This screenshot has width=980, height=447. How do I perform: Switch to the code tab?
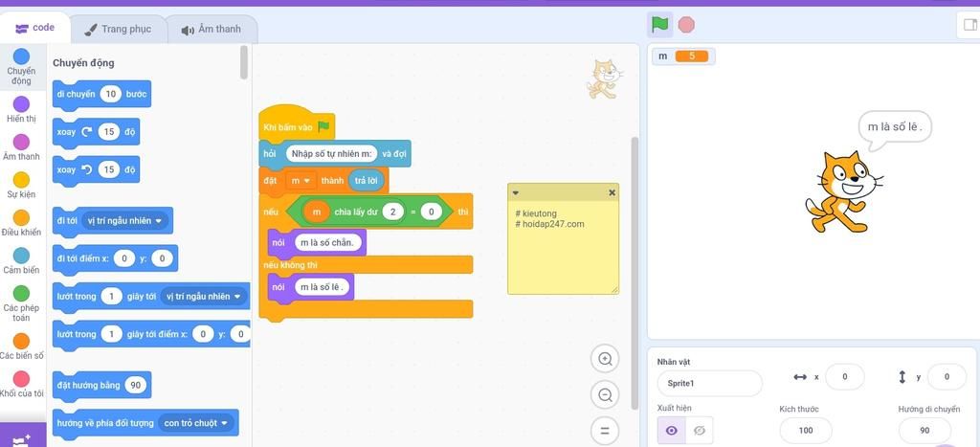[35, 28]
